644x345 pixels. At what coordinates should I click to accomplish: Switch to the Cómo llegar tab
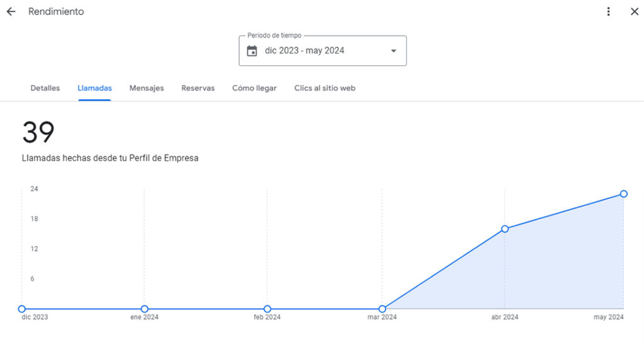click(254, 88)
